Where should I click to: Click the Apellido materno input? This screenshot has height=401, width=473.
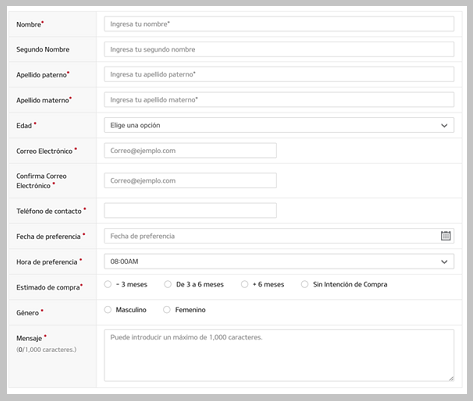point(279,100)
